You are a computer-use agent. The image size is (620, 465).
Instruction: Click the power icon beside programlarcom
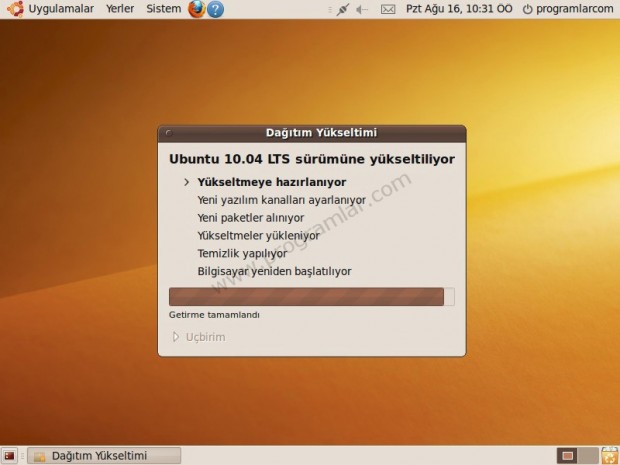pos(527,9)
